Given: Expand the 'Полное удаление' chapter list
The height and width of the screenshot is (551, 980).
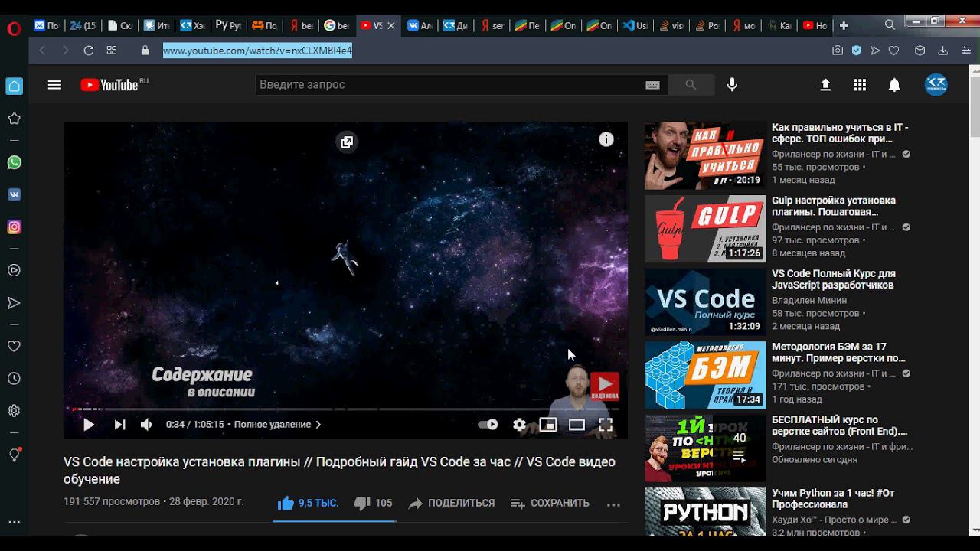Looking at the screenshot, I should [277, 425].
